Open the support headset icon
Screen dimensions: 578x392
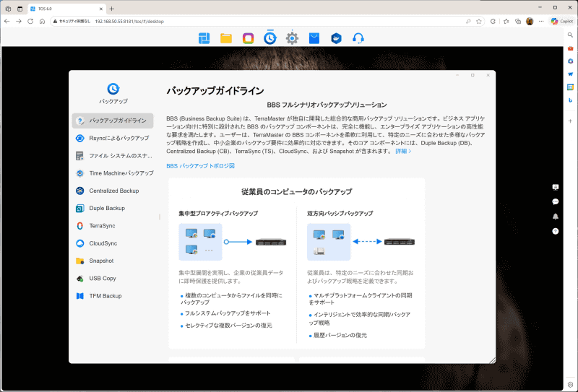click(358, 38)
